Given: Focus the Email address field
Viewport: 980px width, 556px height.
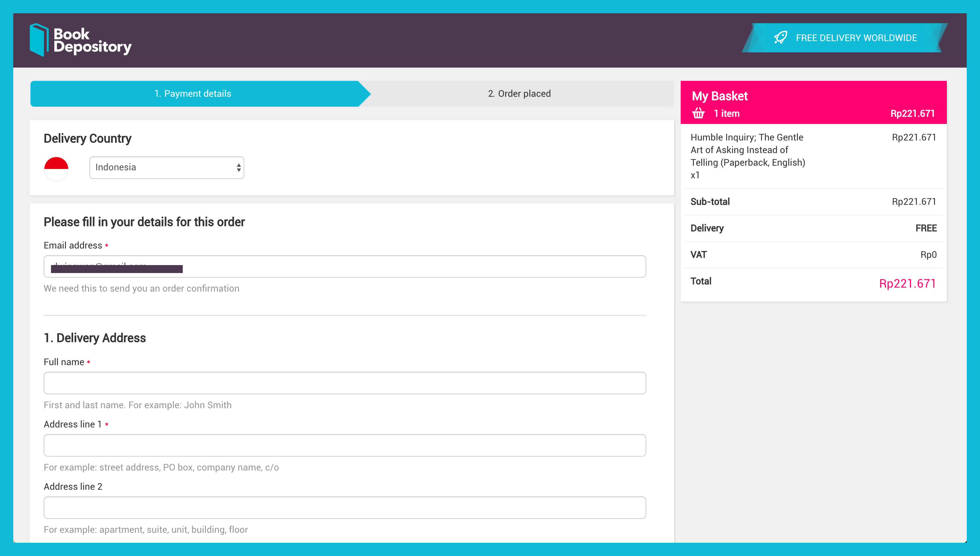Looking at the screenshot, I should [344, 266].
